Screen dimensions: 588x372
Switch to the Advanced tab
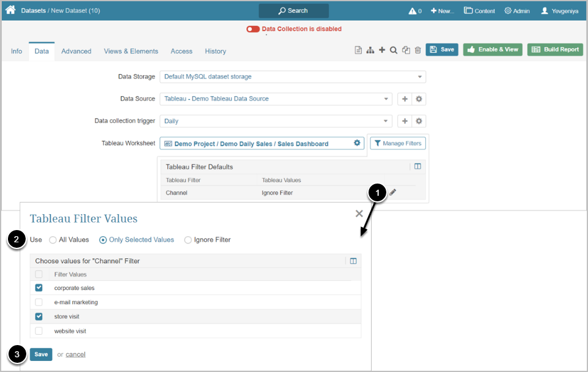[x=76, y=51]
